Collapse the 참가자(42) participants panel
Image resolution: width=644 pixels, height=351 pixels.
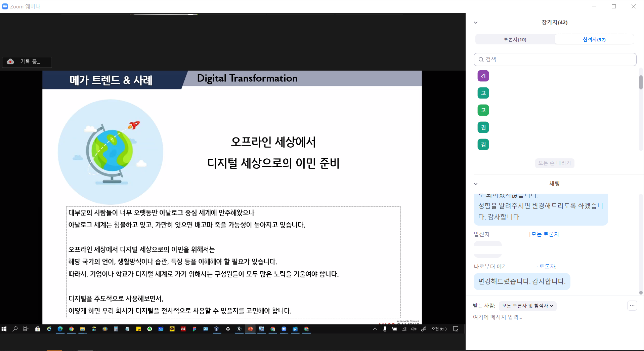[476, 23]
